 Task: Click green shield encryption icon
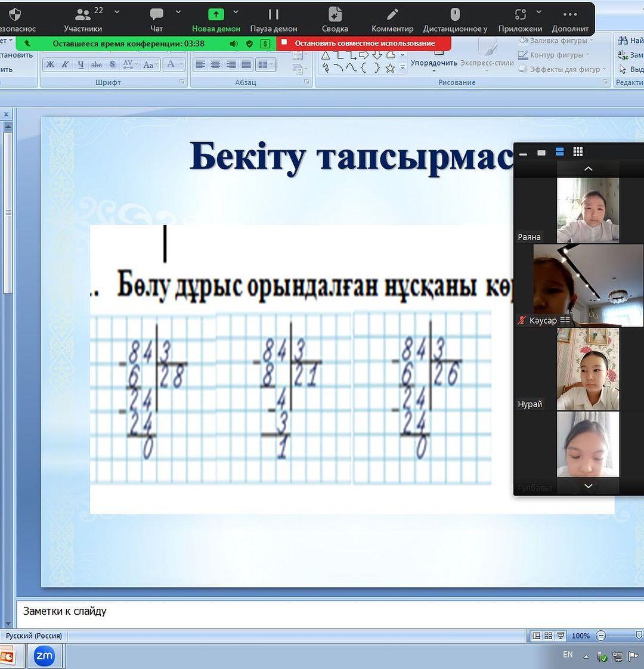pyautogui.click(x=250, y=44)
